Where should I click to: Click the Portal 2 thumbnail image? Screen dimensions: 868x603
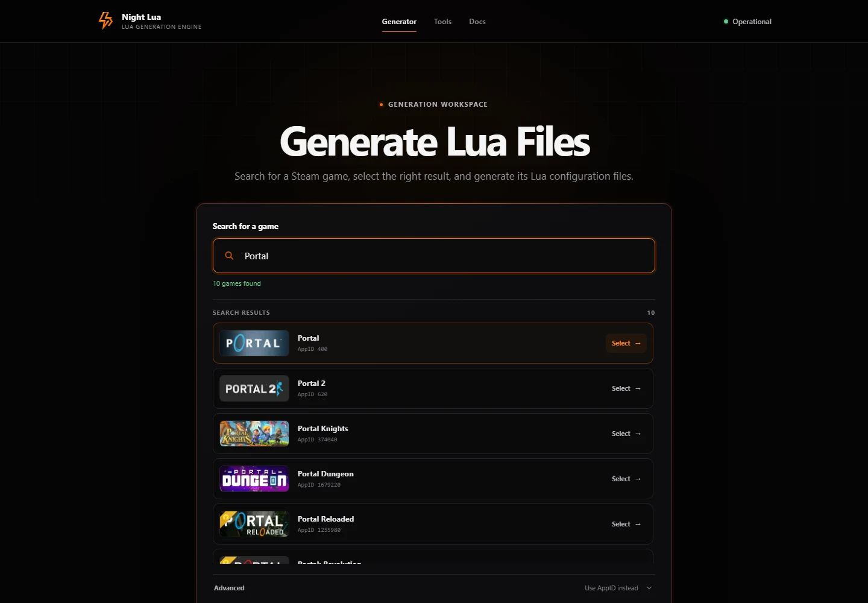point(254,388)
